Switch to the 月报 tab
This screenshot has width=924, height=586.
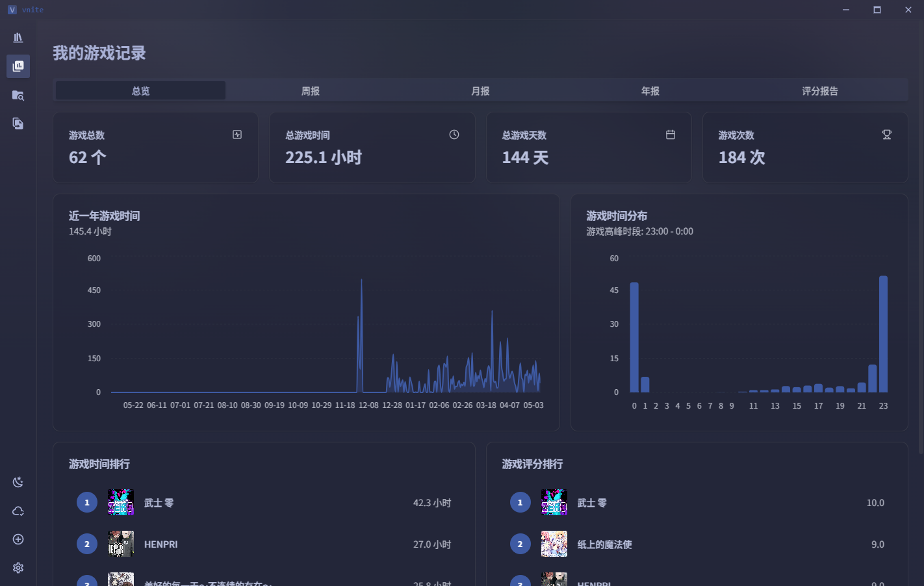tap(480, 91)
